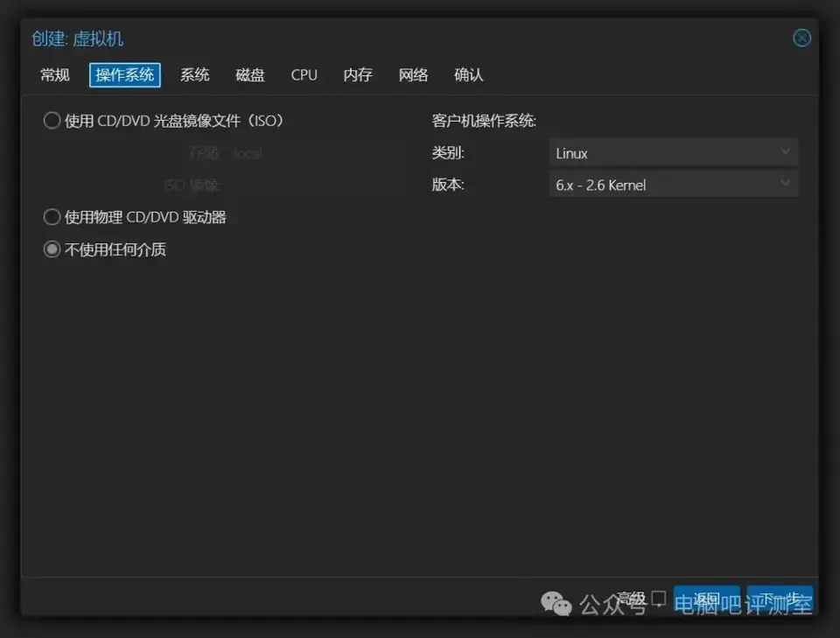This screenshot has width=840, height=638.
Task: Switch to the 常规 tab
Action: tap(55, 75)
